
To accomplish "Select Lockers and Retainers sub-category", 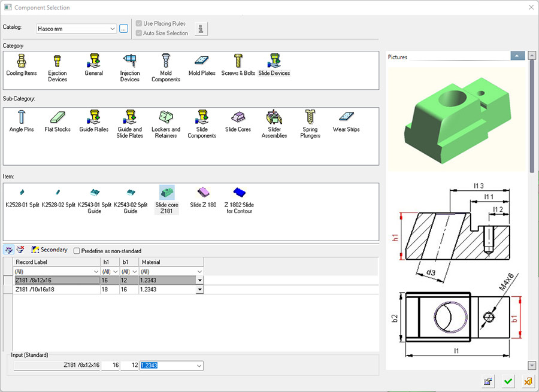I will pos(166,124).
